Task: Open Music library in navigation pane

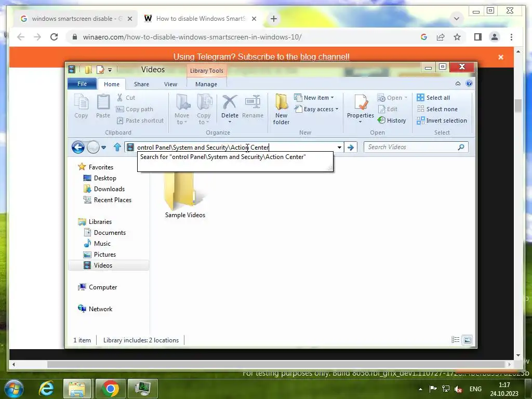Action: pyautogui.click(x=97, y=243)
